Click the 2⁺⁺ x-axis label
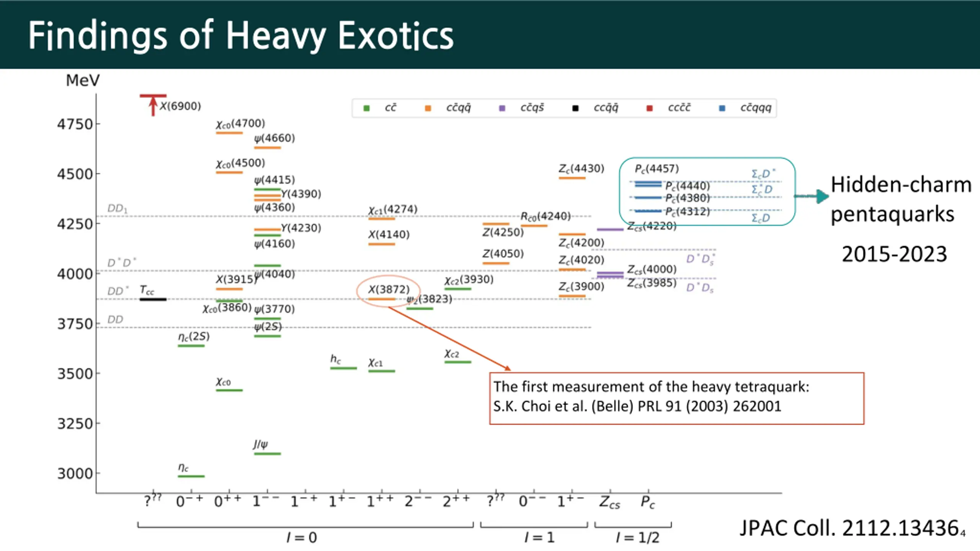 click(x=456, y=501)
